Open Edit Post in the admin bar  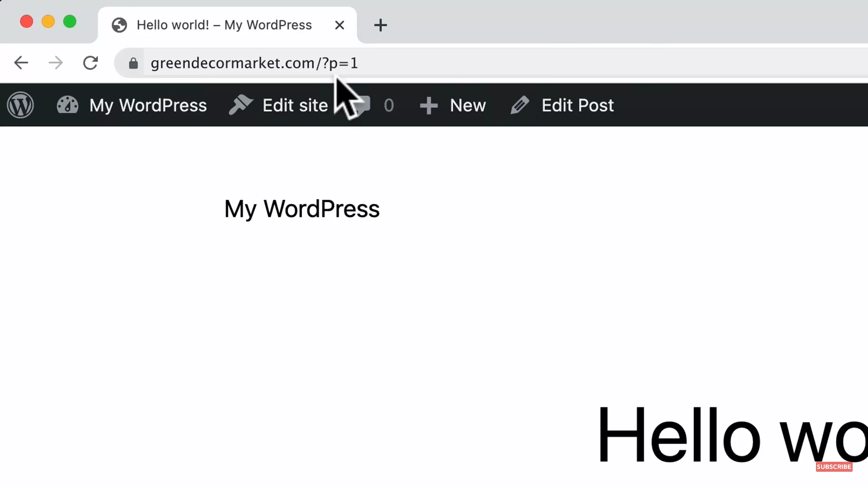click(578, 105)
